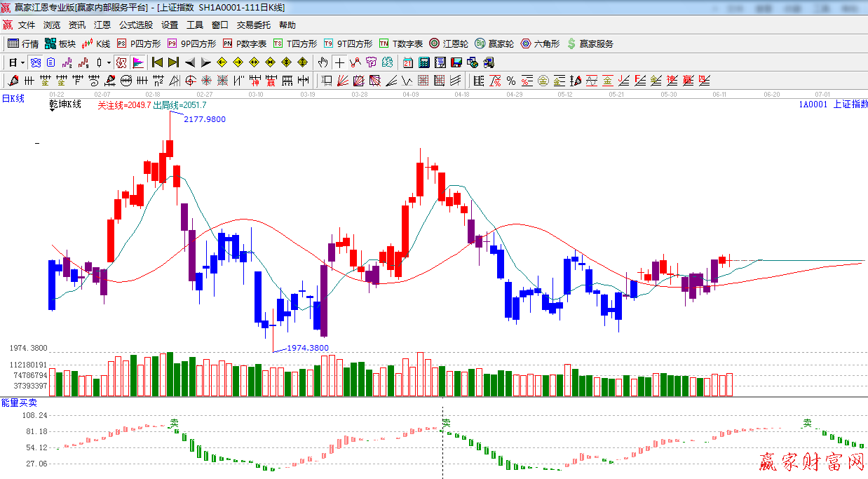Click the 9P四方形 toolbar button
Screen dimensions: 868x479
pyautogui.click(x=192, y=43)
